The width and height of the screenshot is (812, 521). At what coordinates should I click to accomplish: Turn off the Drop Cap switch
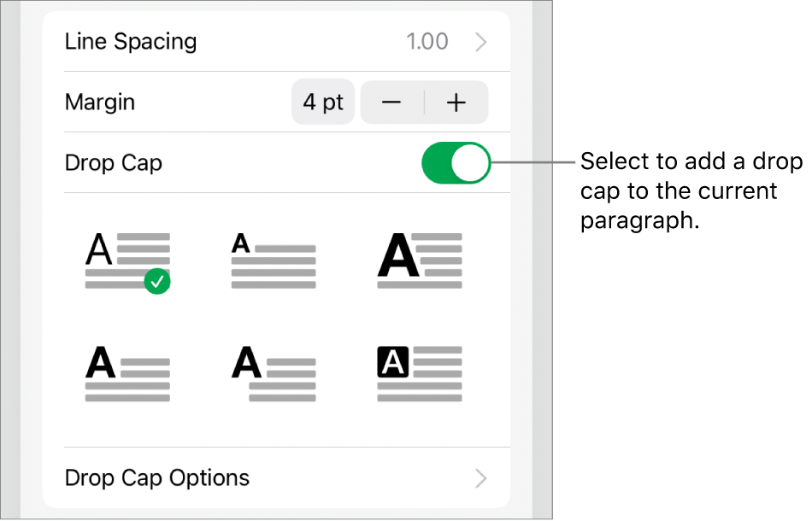coord(456,163)
